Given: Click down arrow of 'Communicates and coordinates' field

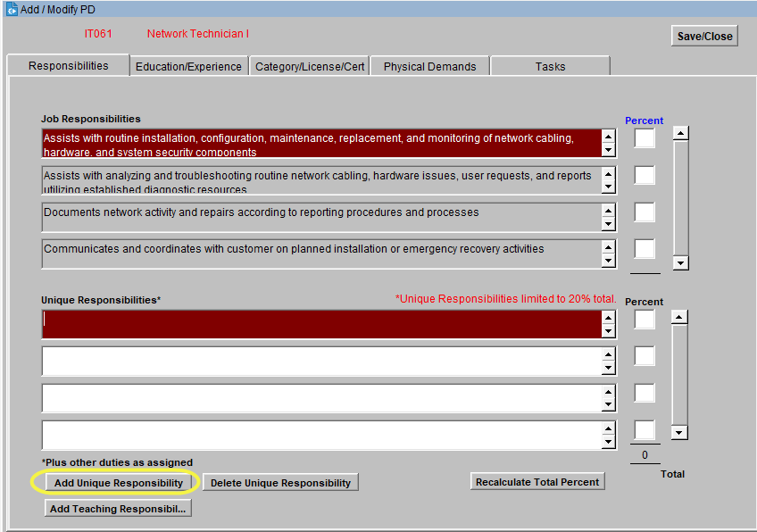Looking at the screenshot, I should pos(608,261).
